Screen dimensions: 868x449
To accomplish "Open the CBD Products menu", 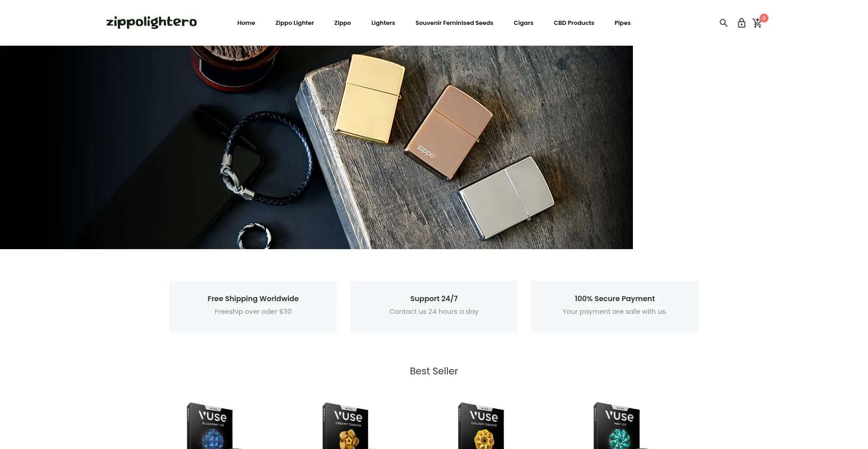I will pyautogui.click(x=574, y=23).
